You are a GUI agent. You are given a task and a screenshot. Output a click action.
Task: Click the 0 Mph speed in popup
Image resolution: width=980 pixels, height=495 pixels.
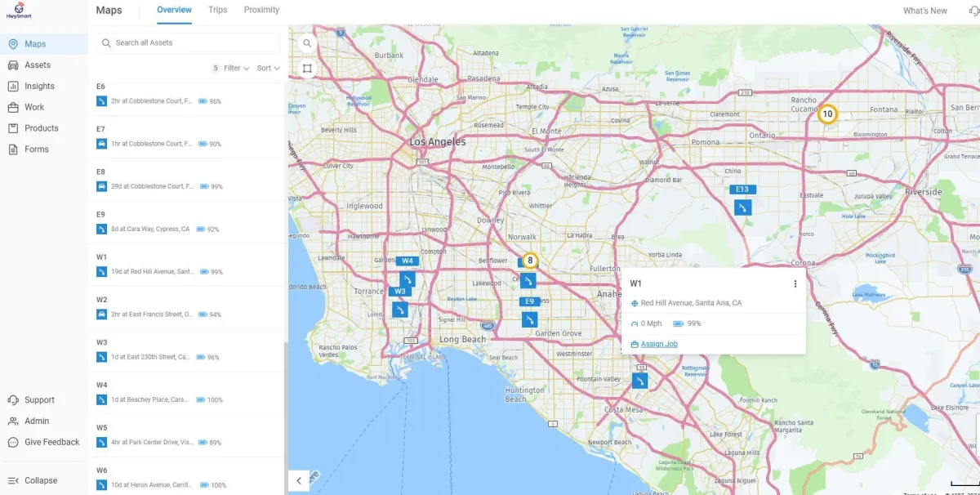pos(651,323)
